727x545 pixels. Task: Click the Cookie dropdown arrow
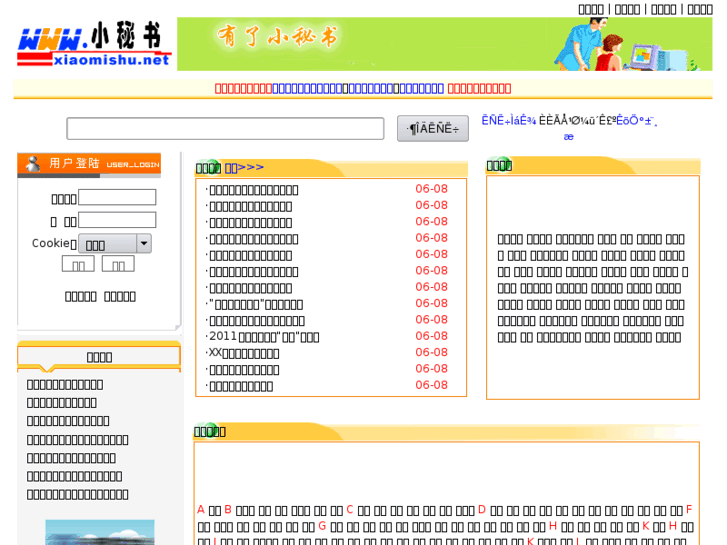pyautogui.click(x=144, y=244)
